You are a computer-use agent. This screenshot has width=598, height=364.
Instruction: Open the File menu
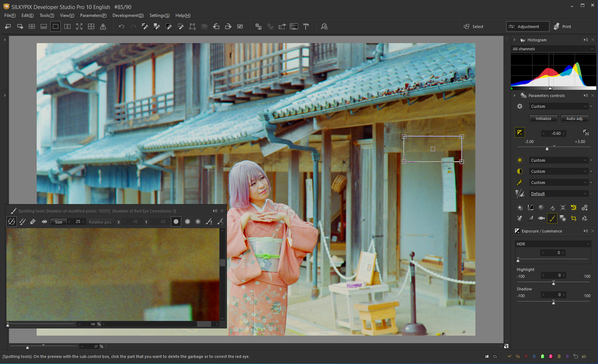10,15
